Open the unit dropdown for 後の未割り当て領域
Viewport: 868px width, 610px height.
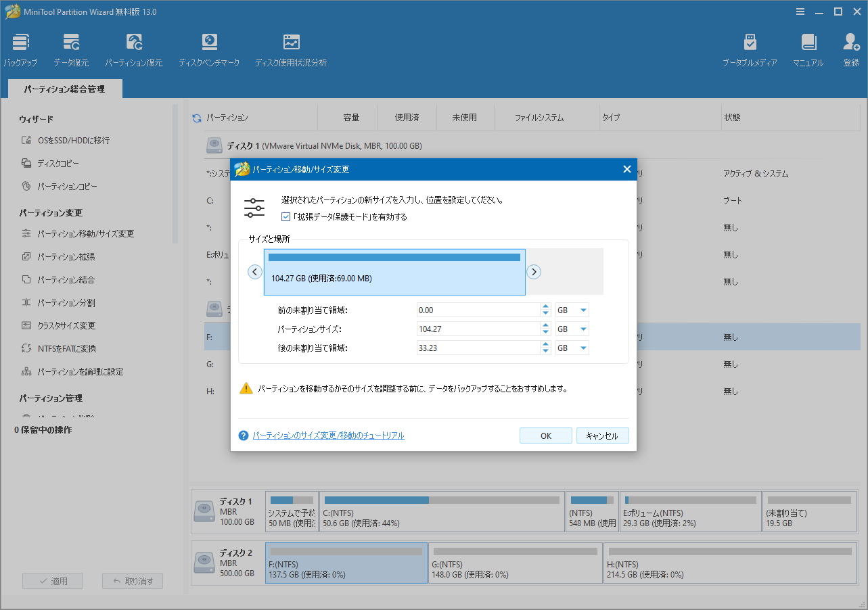(x=572, y=348)
